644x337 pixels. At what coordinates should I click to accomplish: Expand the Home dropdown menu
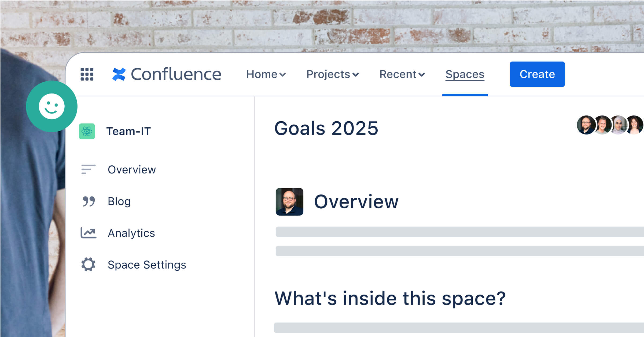[x=266, y=74]
